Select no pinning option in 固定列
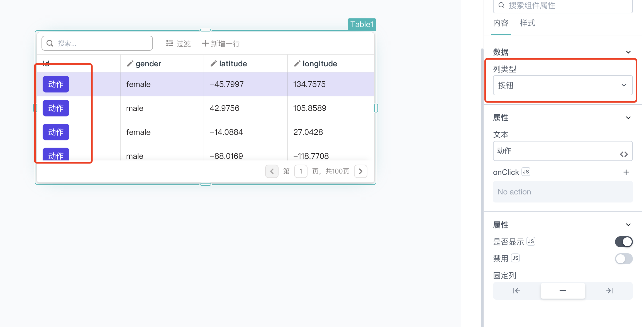The height and width of the screenshot is (327, 644). 563,291
